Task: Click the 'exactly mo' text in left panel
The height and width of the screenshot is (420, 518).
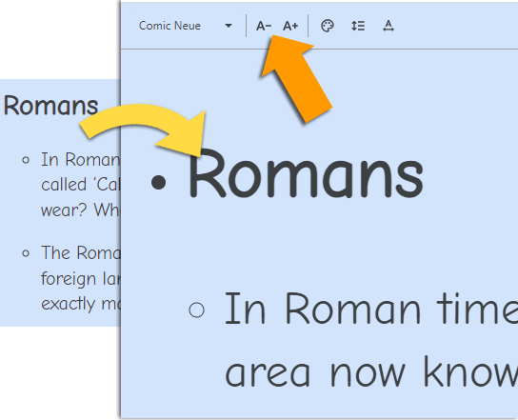Action: pos(81,304)
